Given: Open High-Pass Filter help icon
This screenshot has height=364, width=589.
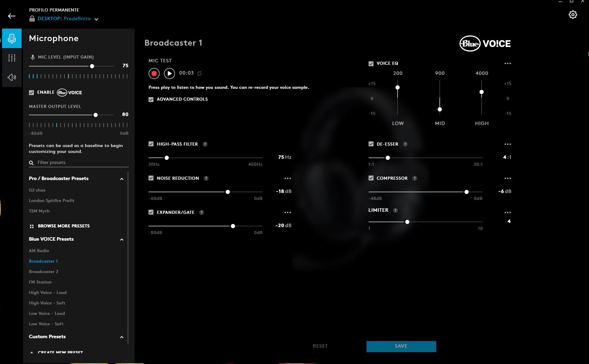Looking at the screenshot, I should point(205,144).
